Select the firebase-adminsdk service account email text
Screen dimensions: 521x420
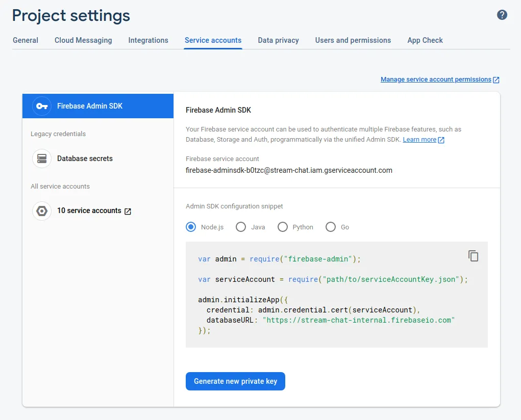pos(288,170)
